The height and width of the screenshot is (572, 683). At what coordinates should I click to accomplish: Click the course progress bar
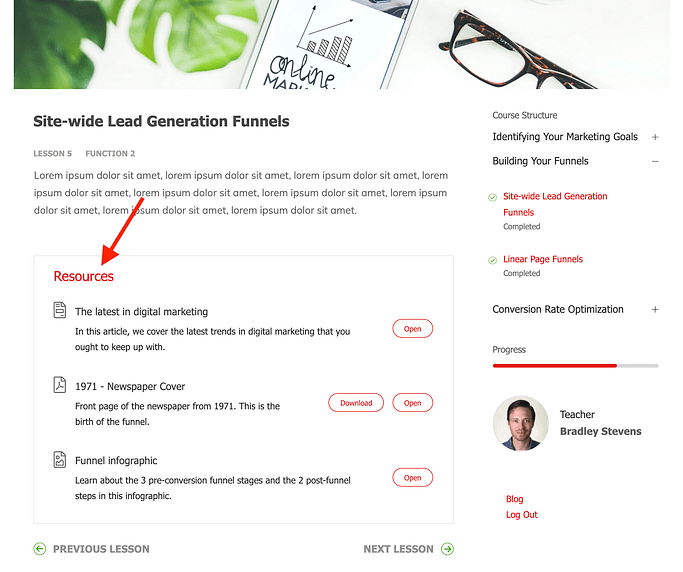pyautogui.click(x=575, y=366)
